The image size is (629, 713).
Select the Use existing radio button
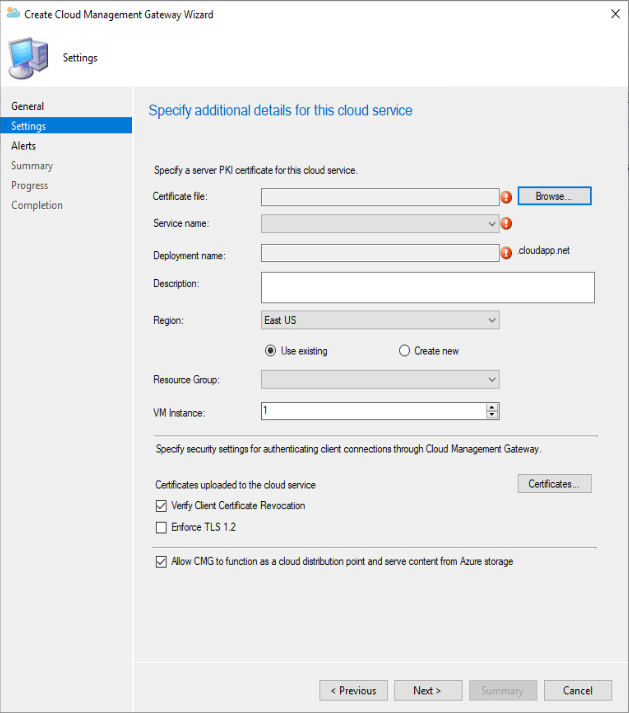coord(270,351)
